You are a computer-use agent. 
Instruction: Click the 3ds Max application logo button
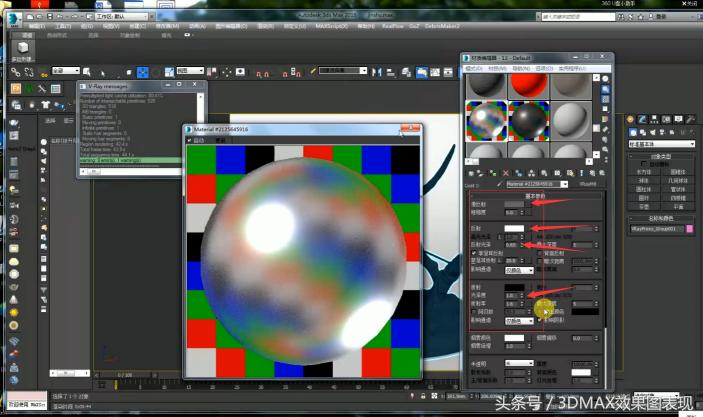[x=14, y=19]
